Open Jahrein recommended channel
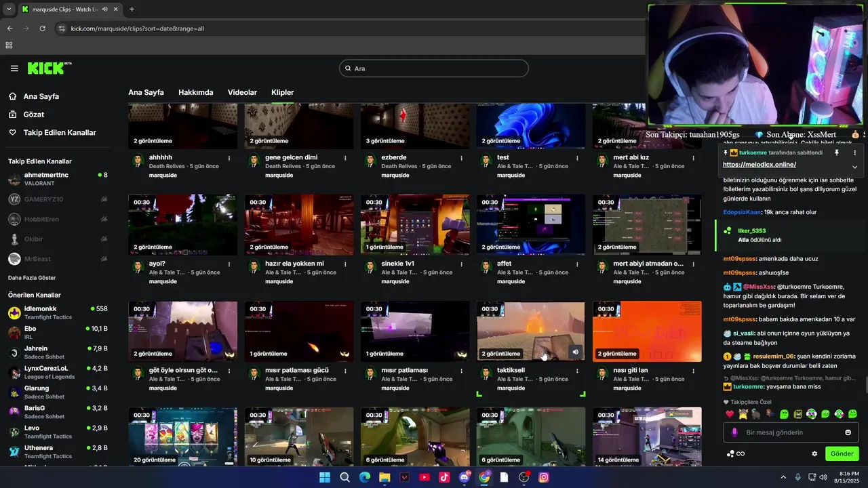 click(58, 352)
